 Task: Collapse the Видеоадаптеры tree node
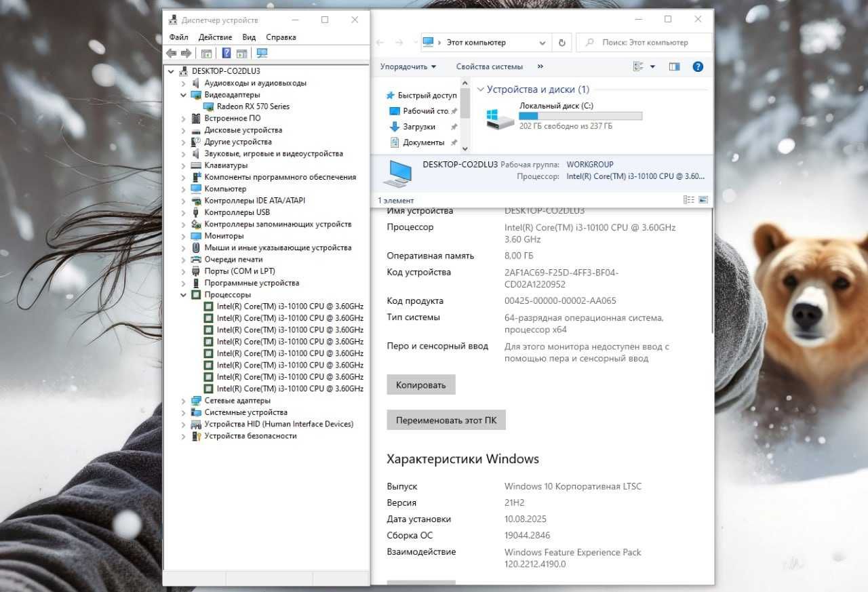183,95
